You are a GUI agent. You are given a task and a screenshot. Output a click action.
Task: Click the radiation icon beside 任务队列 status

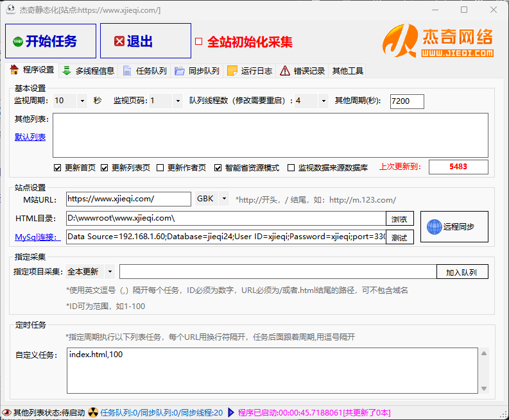point(93,412)
